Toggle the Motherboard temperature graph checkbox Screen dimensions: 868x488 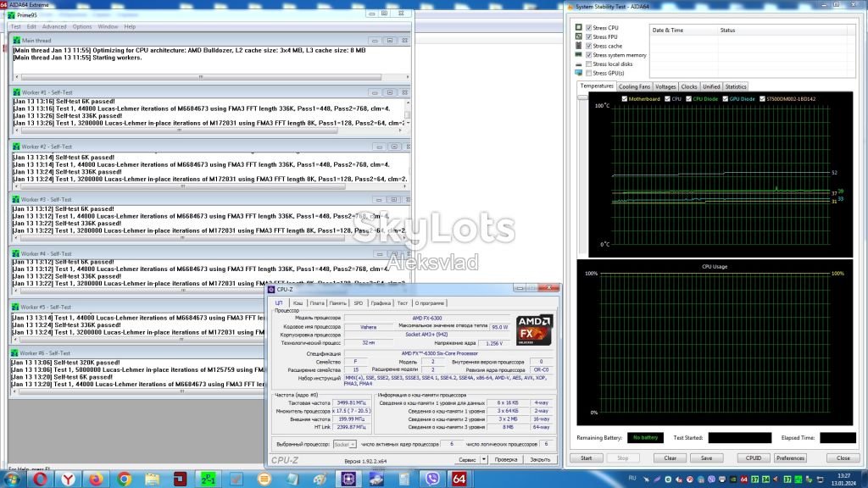[x=625, y=99]
